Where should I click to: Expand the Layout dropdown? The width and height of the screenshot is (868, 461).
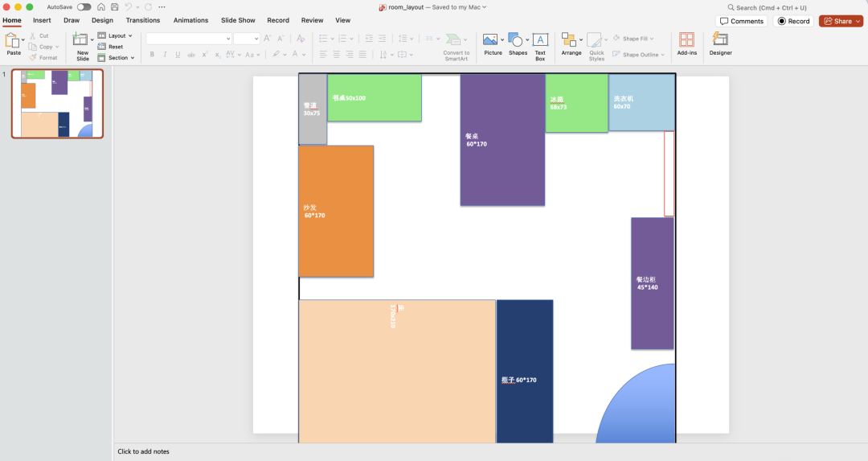coord(115,35)
